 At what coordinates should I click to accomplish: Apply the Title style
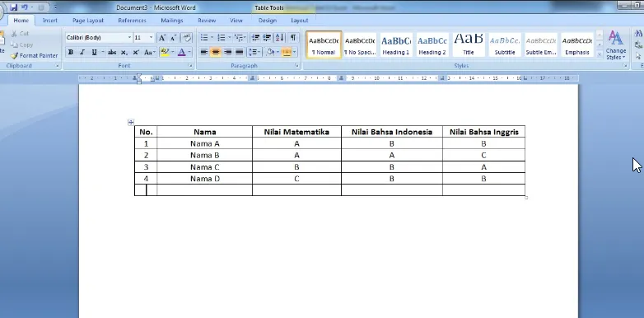point(469,44)
